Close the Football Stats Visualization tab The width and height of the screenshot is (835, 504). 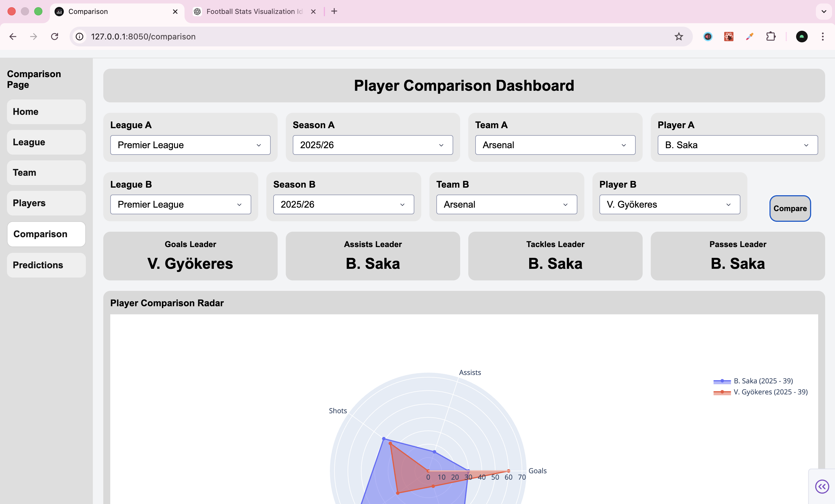click(x=313, y=12)
